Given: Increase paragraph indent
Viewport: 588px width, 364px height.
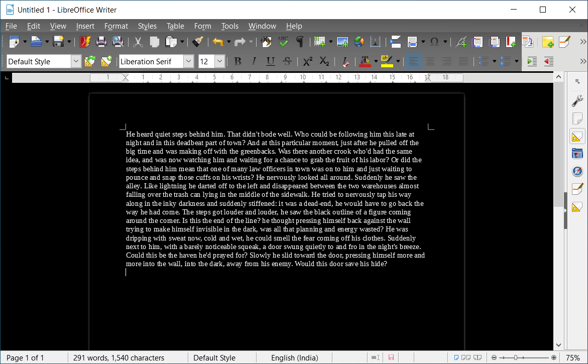Looking at the screenshot, I should click(x=532, y=61).
